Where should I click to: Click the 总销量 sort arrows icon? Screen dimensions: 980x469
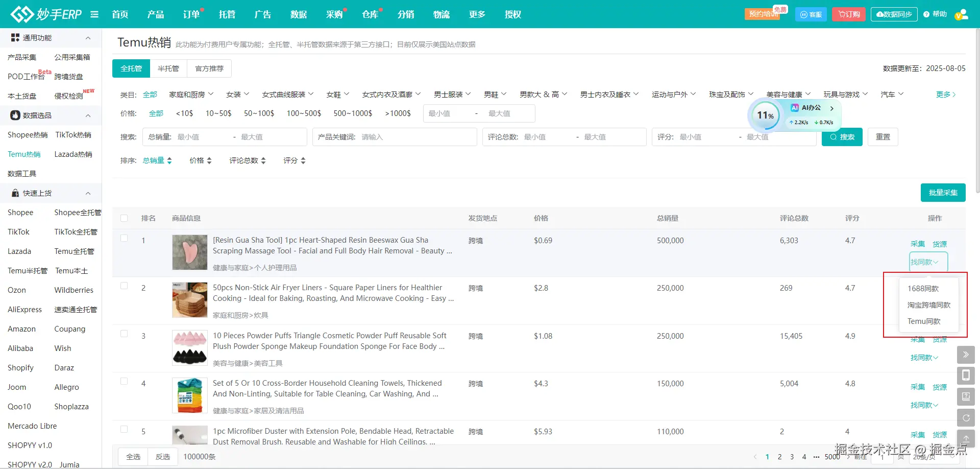(x=169, y=160)
